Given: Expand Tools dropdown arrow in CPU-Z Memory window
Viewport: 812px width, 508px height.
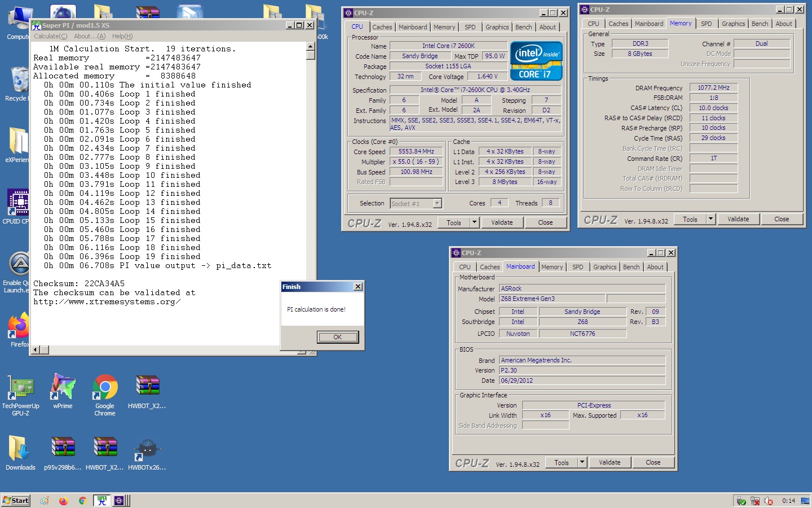Looking at the screenshot, I should point(710,219).
